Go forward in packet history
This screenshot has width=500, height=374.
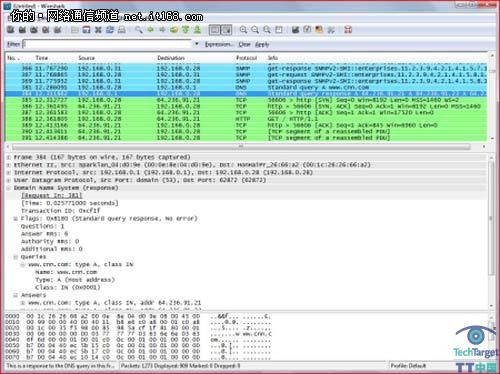coord(162,30)
